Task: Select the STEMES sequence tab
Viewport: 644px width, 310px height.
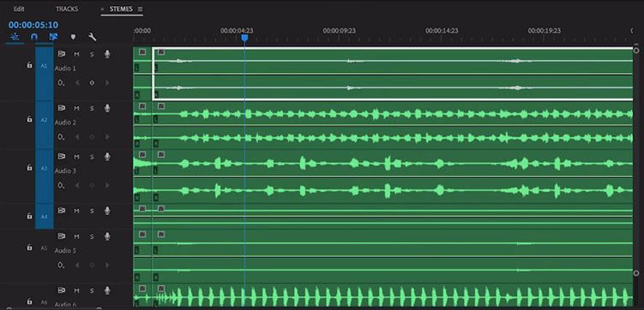Action: coord(121,9)
